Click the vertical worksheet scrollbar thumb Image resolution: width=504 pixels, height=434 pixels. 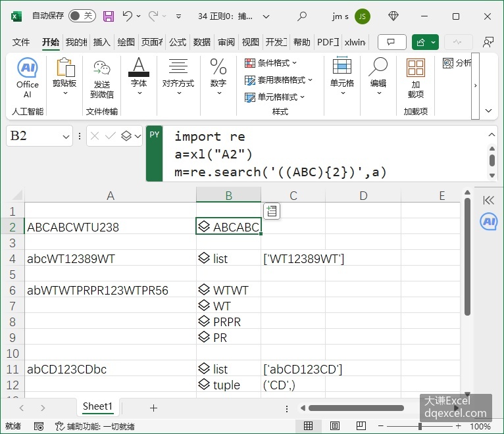coord(467,256)
